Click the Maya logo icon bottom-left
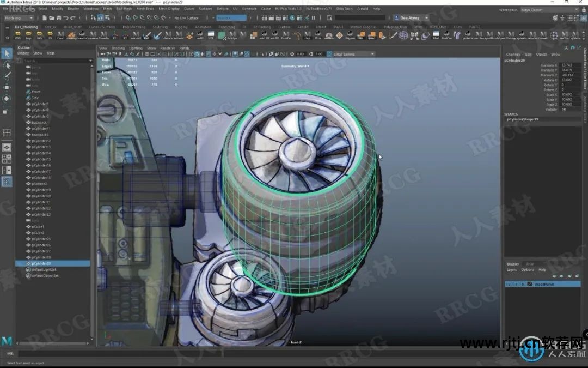The image size is (588, 368). pyautogui.click(x=7, y=341)
